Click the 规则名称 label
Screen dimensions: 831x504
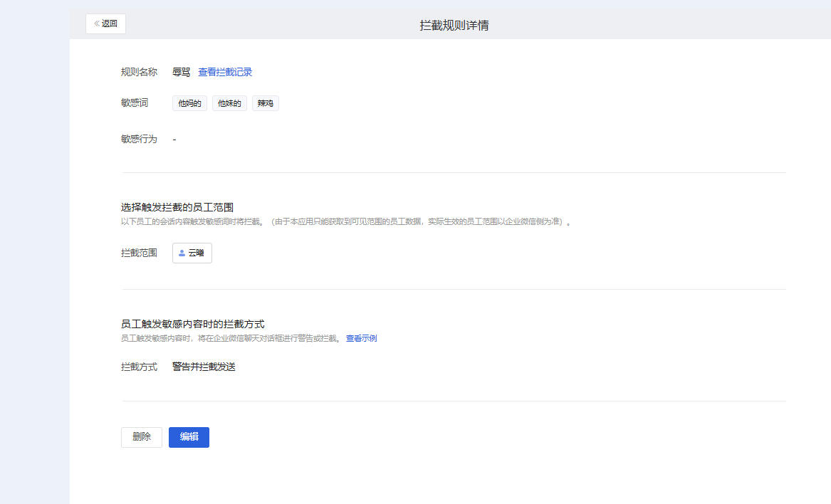pyautogui.click(x=139, y=72)
